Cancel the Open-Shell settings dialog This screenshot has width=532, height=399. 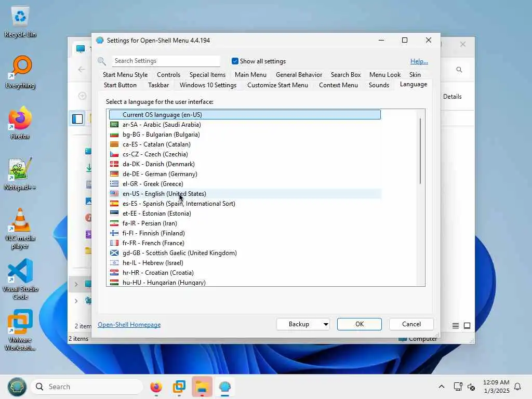pos(411,324)
